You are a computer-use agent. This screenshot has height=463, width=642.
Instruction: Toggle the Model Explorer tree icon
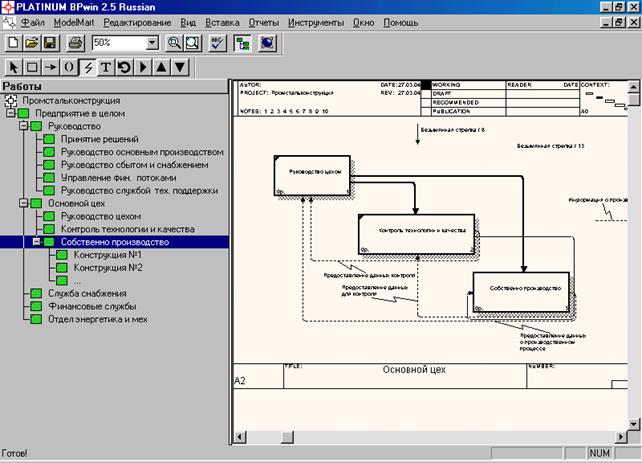pos(242,43)
